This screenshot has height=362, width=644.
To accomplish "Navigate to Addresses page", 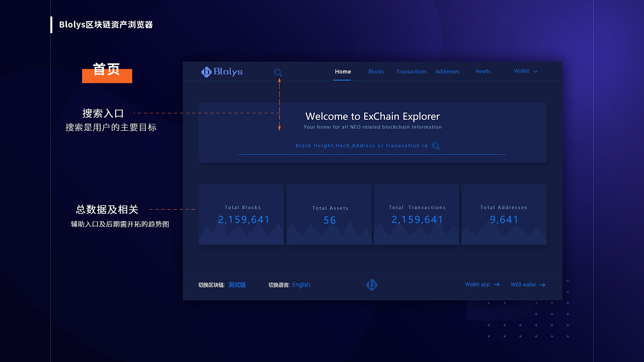I will click(x=447, y=71).
